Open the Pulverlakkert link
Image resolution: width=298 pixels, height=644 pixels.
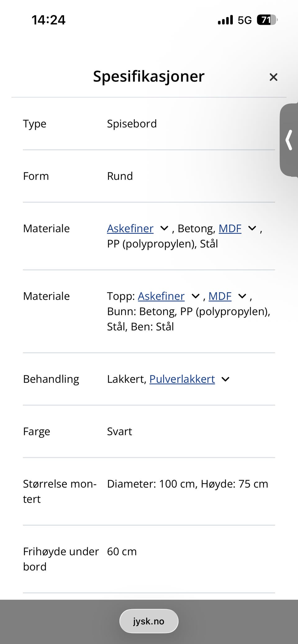tap(182, 379)
